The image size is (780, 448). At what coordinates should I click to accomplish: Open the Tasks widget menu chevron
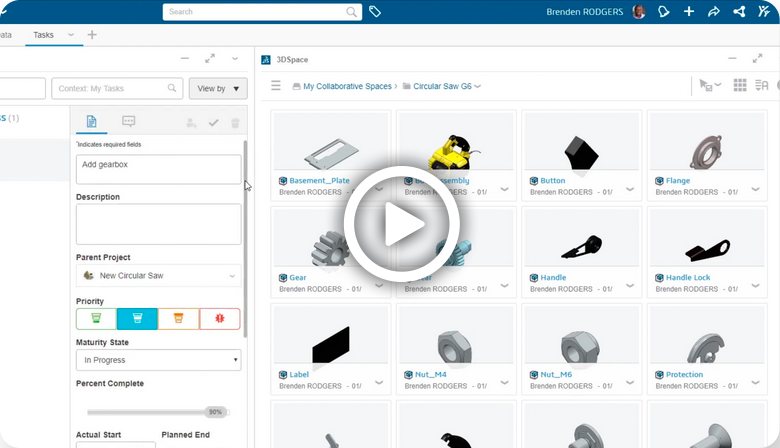[x=235, y=59]
